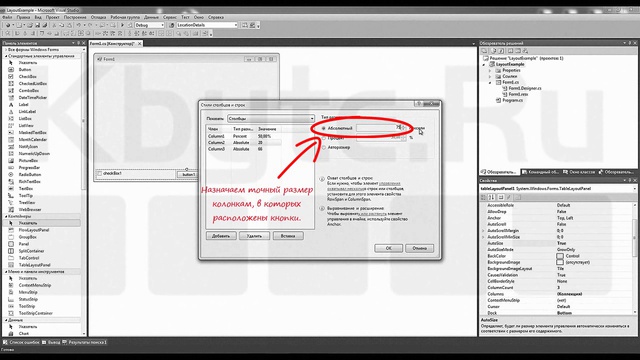Viewport: 640px width, 360px height.
Task: Pick WebBrowser from the toolbox
Action: [x=30, y=209]
